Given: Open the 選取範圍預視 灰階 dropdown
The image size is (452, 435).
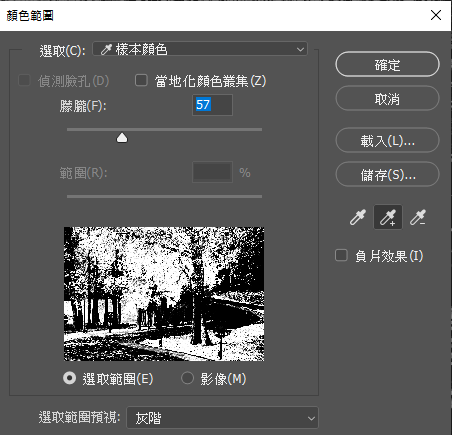Looking at the screenshot, I should point(223,418).
